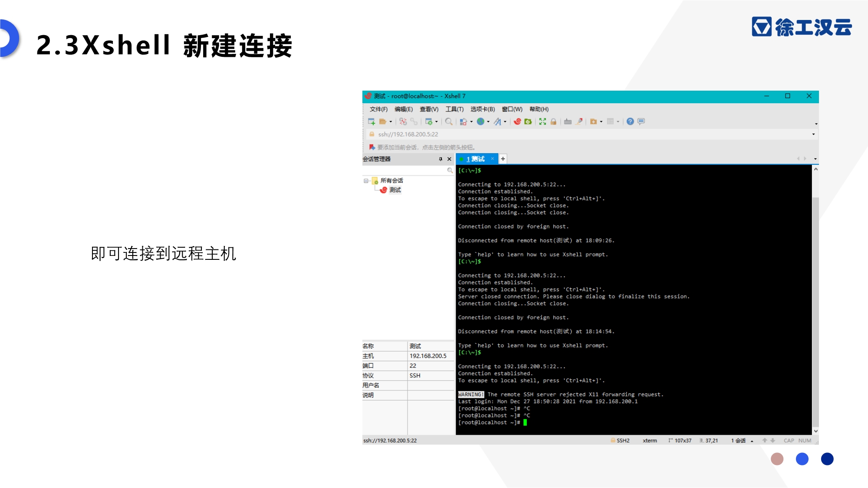868x488 pixels.
Task: Click the compose/layout toolbar icon
Action: pyautogui.click(x=463, y=121)
